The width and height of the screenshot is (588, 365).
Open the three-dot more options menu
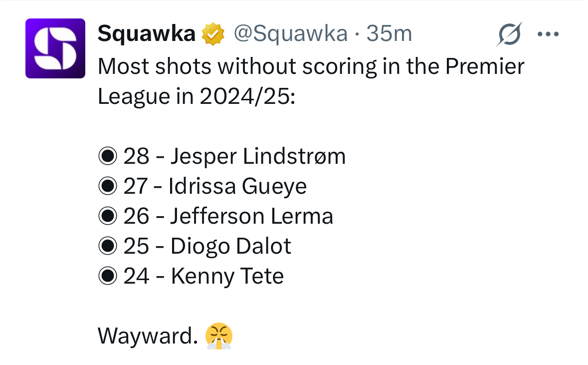pyautogui.click(x=548, y=34)
